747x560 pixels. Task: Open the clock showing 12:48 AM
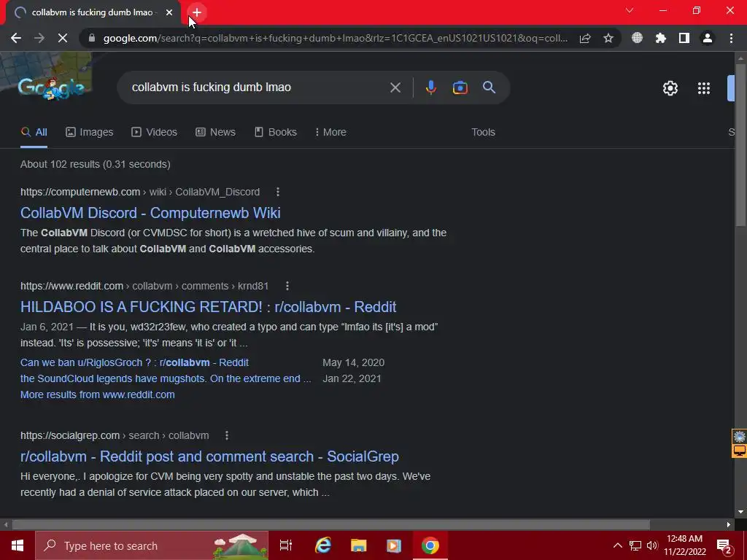click(684, 545)
